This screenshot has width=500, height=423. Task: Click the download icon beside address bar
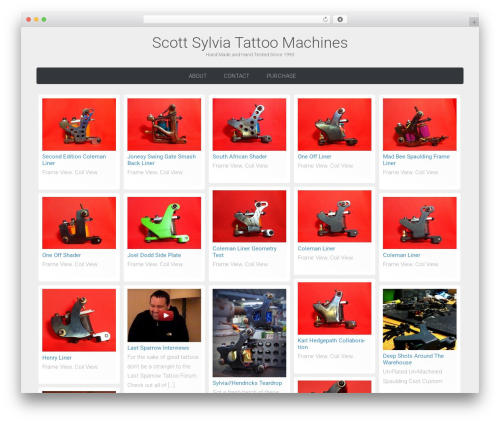[x=340, y=19]
